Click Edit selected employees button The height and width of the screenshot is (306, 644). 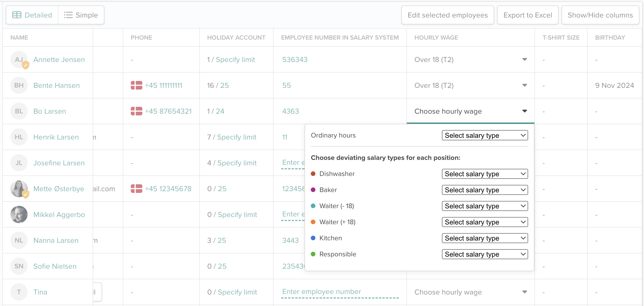click(447, 15)
